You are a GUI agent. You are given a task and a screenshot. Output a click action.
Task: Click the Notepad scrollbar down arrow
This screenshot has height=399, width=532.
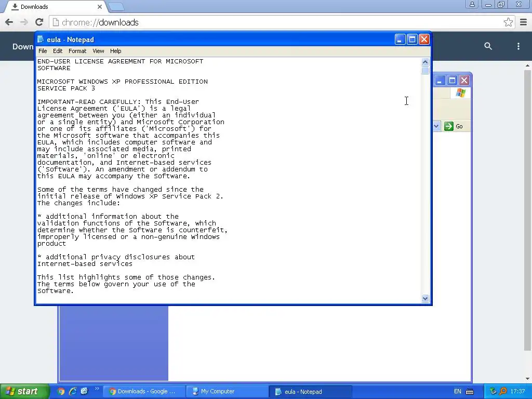click(x=425, y=299)
